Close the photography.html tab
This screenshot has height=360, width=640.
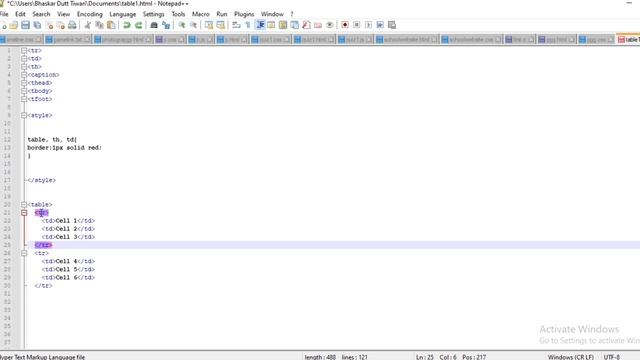pos(148,40)
